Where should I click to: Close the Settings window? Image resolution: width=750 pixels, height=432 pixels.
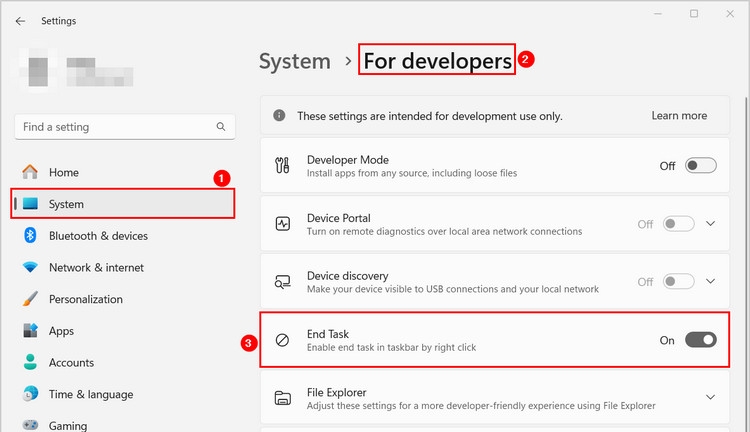tap(730, 14)
